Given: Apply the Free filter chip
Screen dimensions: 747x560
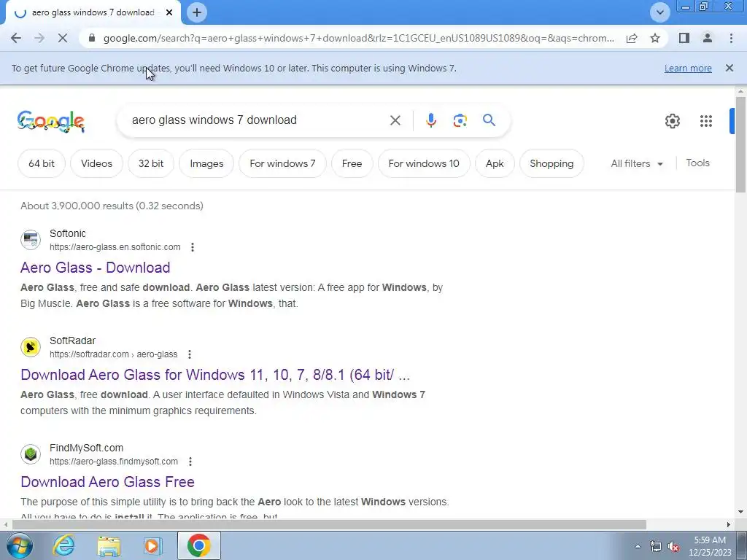Looking at the screenshot, I should tap(352, 163).
